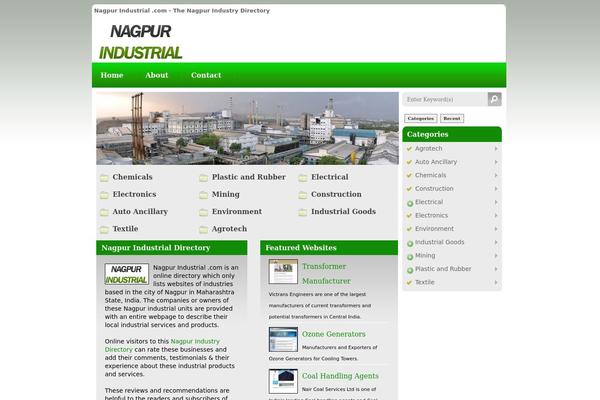
Task: Expand the Mining sidebar arrow
Action: pos(496,256)
